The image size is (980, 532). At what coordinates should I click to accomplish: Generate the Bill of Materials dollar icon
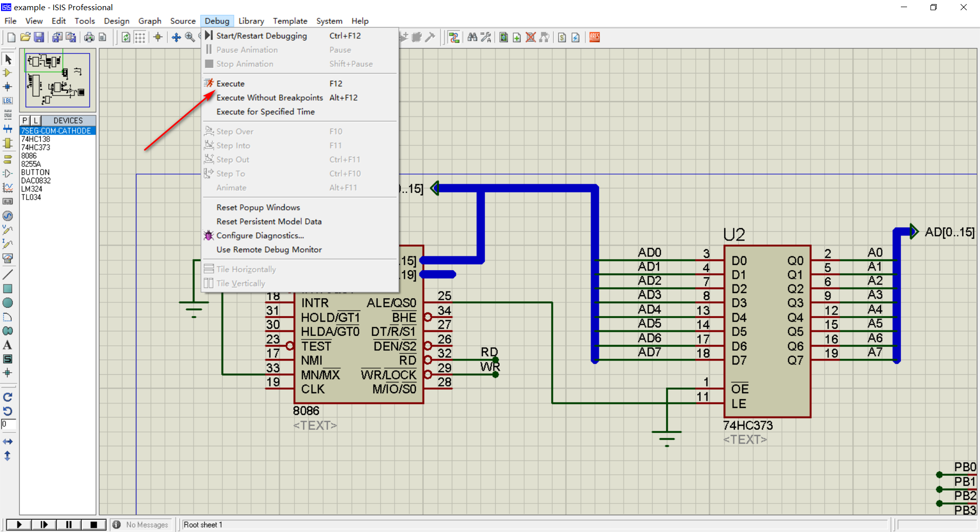point(562,37)
